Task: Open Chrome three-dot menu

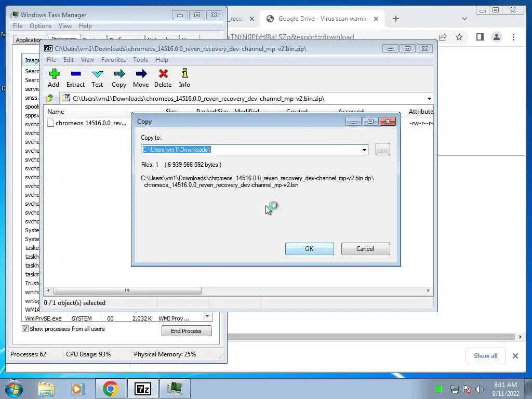Action: (x=513, y=37)
